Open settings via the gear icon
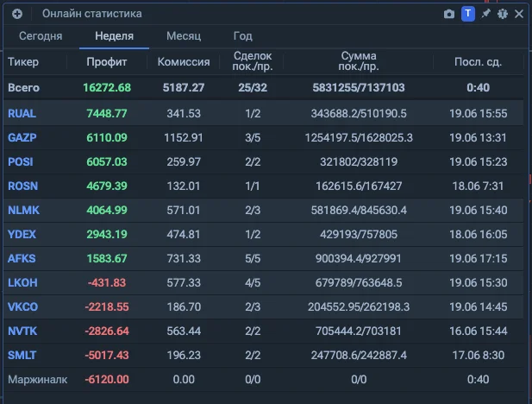The height and width of the screenshot is (404, 532). click(503, 14)
